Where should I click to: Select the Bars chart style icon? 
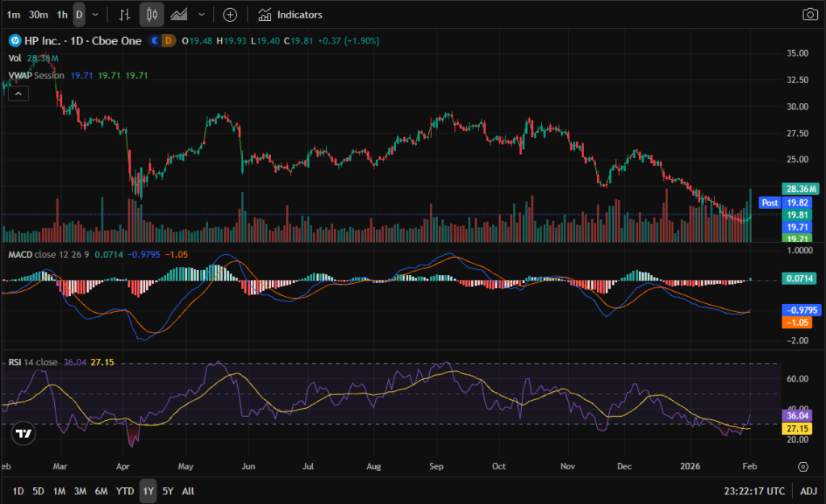[x=124, y=15]
